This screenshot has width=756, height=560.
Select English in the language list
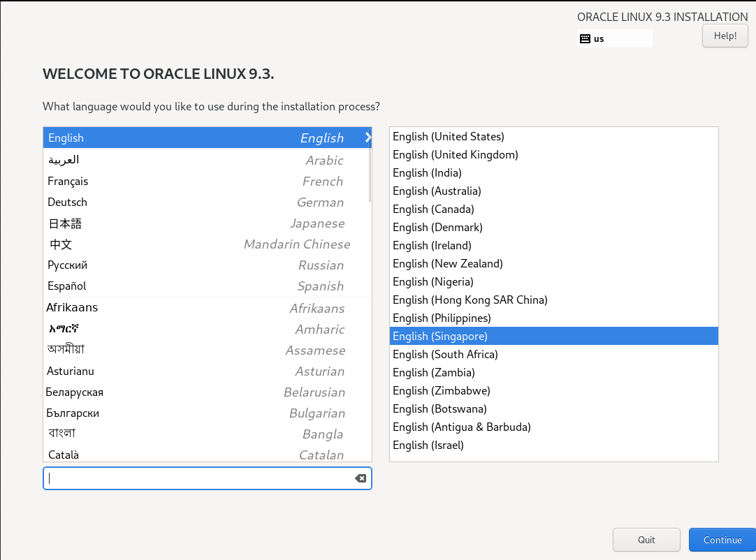click(208, 138)
